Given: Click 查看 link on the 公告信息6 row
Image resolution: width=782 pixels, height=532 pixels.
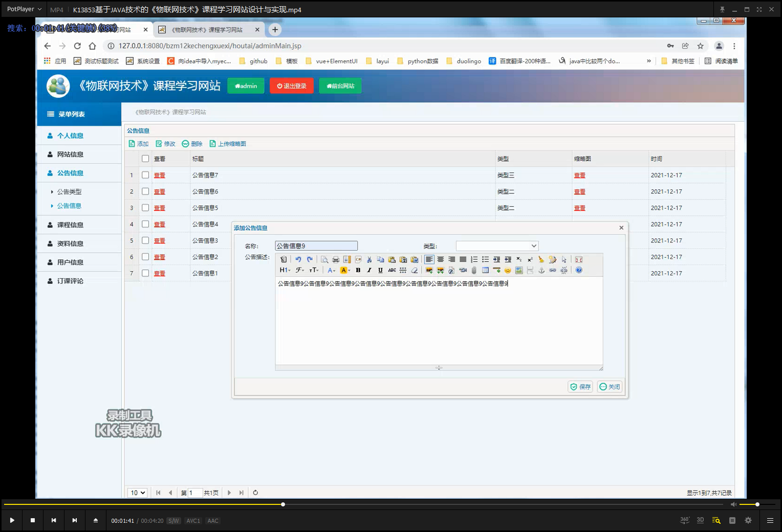Looking at the screenshot, I should 159,191.
